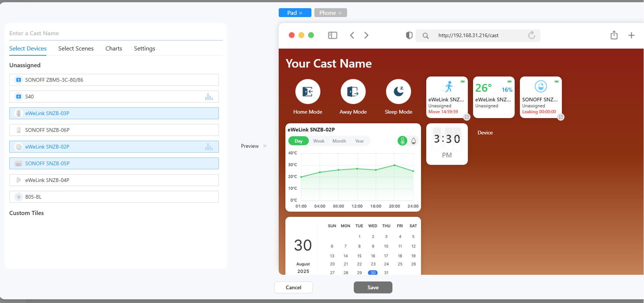Viewport: 644px width, 303px height.
Task: Click the page reload icon in address bar
Action: pyautogui.click(x=531, y=35)
